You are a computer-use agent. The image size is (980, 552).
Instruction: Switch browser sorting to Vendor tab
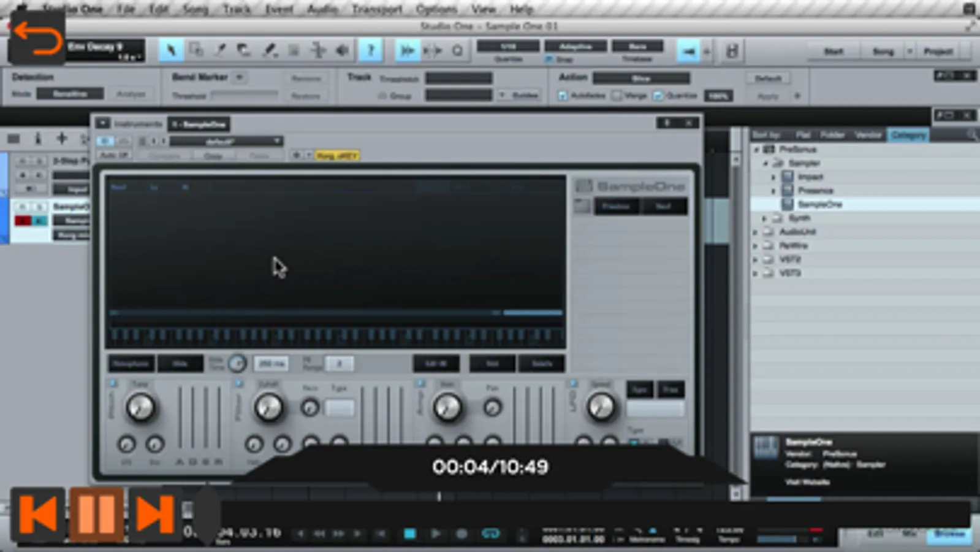click(868, 134)
